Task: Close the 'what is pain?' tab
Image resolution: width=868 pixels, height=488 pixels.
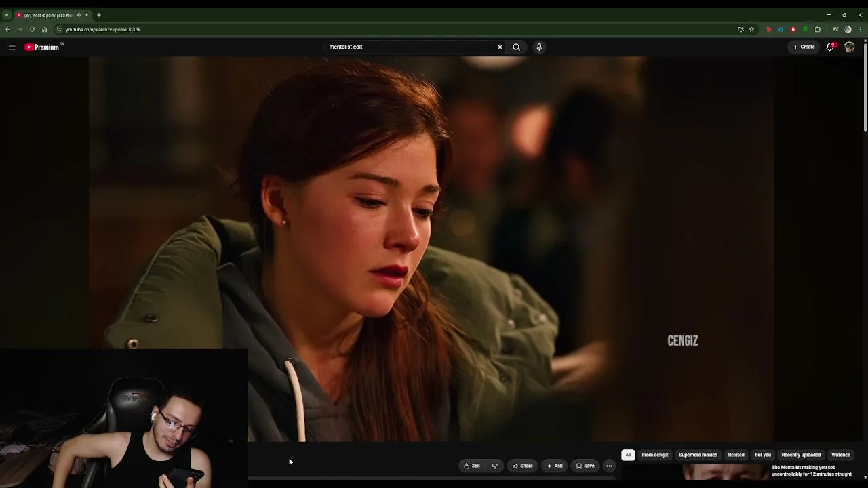Action: (87, 15)
